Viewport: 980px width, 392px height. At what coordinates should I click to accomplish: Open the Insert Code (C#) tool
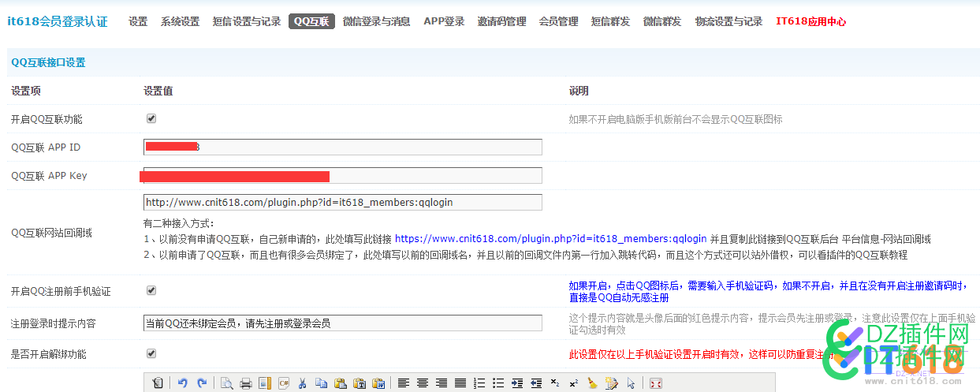284,383
